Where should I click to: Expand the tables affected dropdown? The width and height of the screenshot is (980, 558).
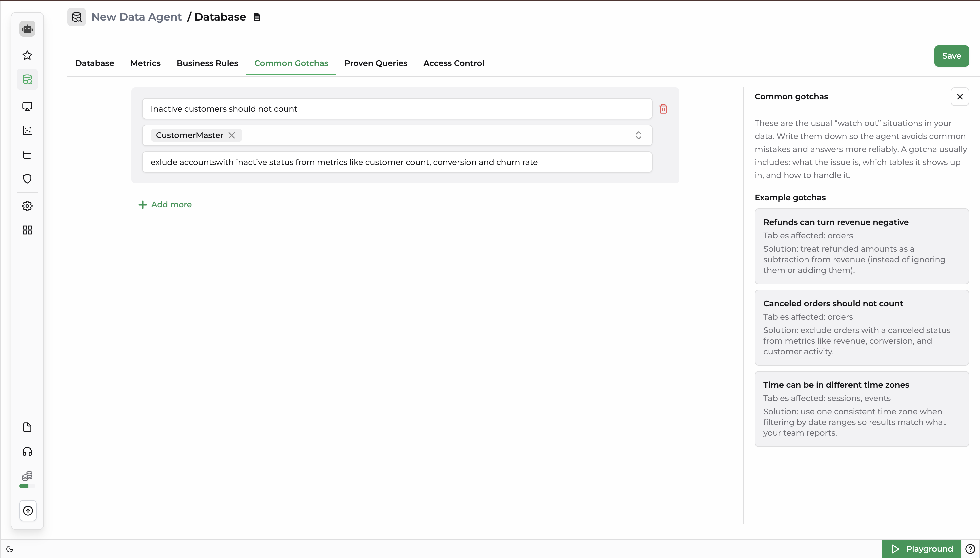point(638,135)
